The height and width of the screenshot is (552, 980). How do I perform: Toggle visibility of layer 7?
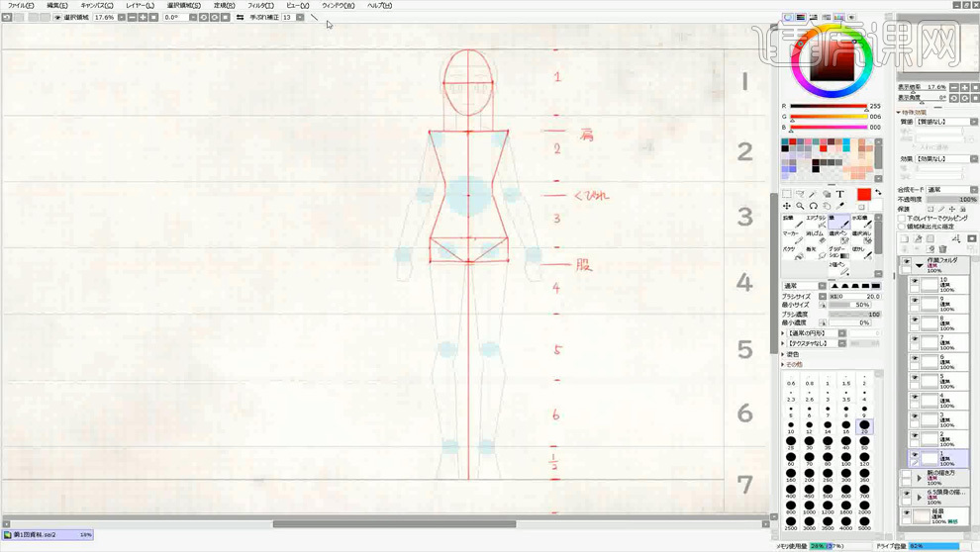tap(915, 339)
